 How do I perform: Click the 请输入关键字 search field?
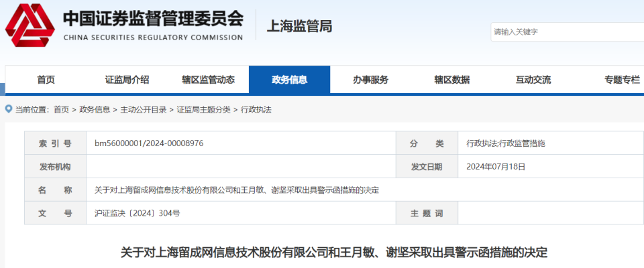pyautogui.click(x=568, y=32)
